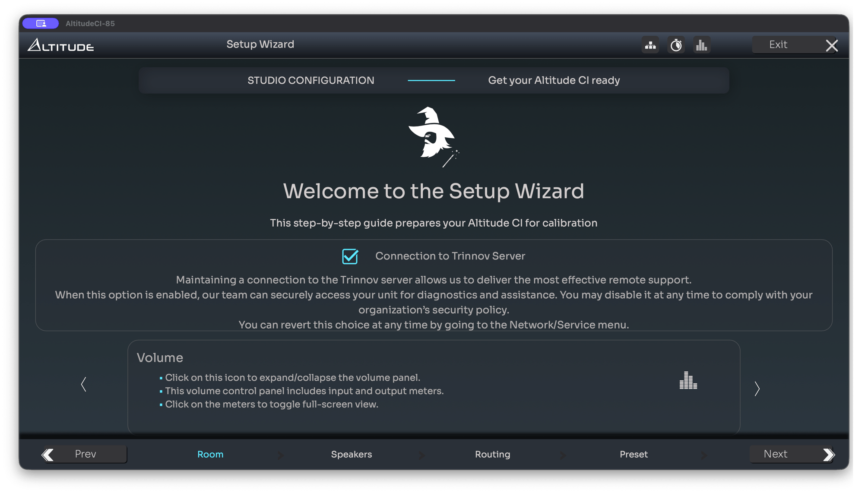Click the AltitudeCI-85 device name

coord(90,23)
